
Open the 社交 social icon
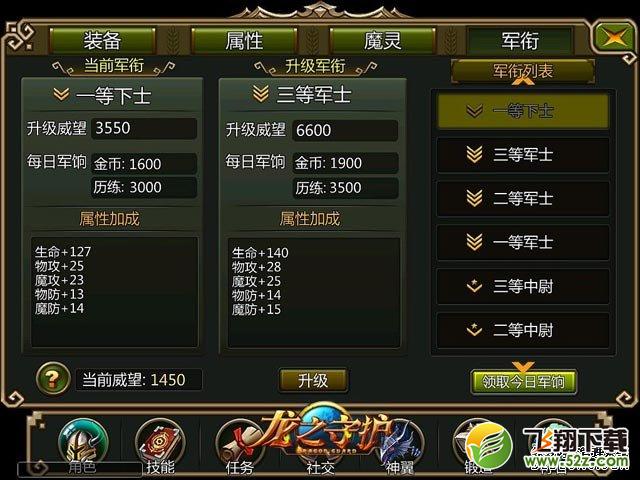[320, 453]
